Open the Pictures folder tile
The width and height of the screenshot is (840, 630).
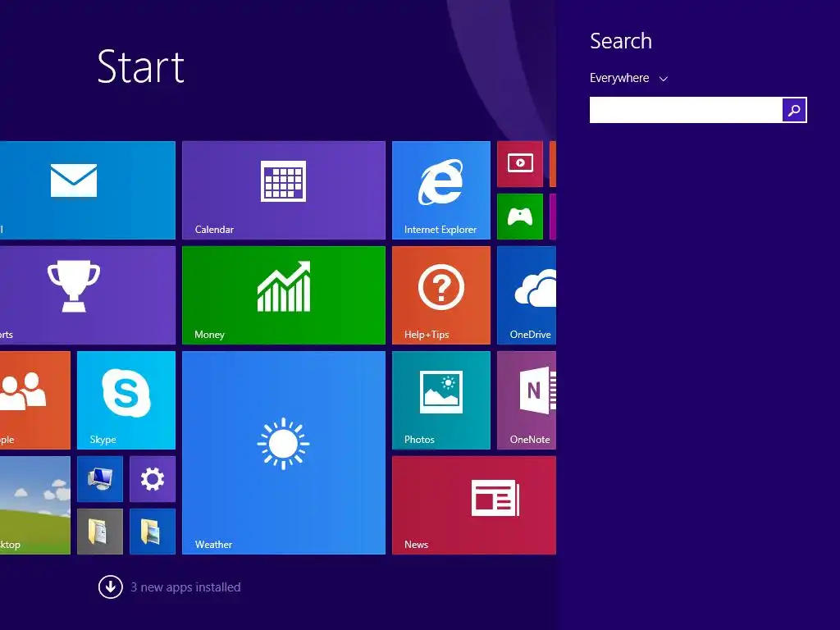pos(152,532)
